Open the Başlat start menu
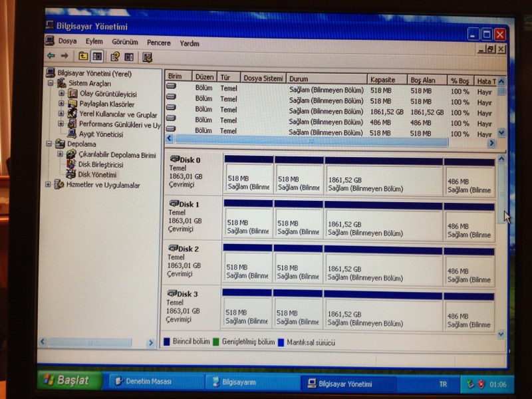This screenshot has height=399, width=532. [69, 380]
